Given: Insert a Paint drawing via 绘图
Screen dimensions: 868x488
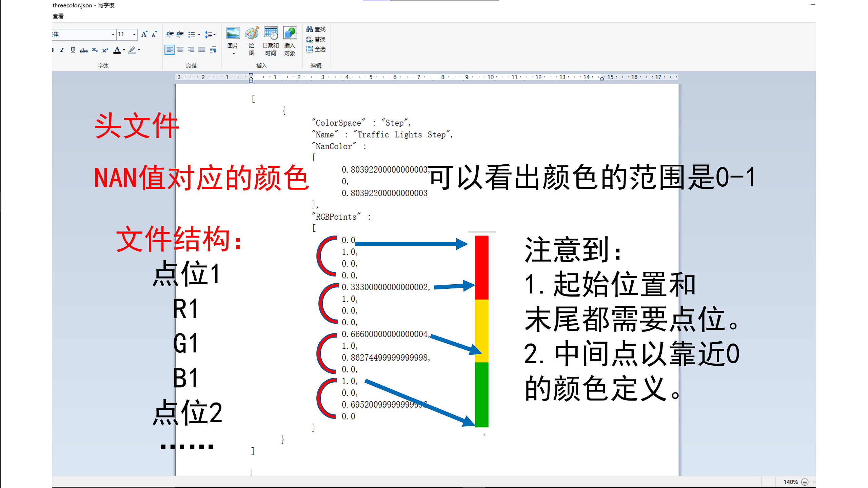Looking at the screenshot, I should point(252,41).
